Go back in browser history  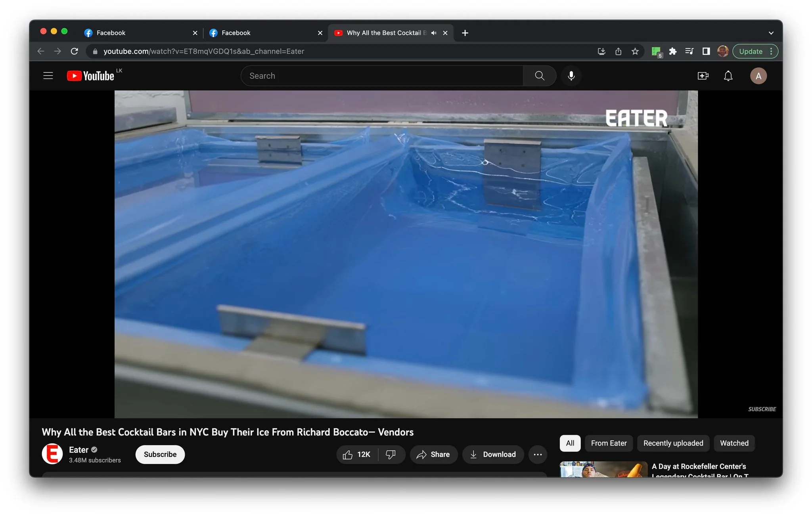pyautogui.click(x=41, y=51)
